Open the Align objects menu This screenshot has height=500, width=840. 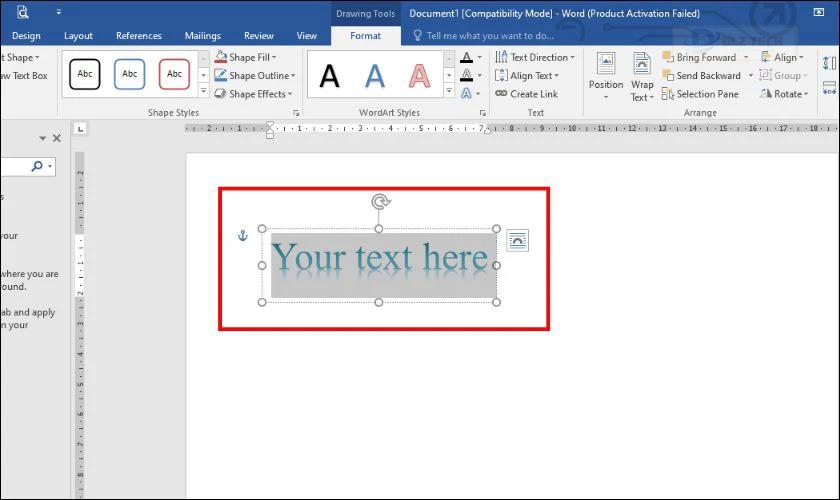(782, 57)
